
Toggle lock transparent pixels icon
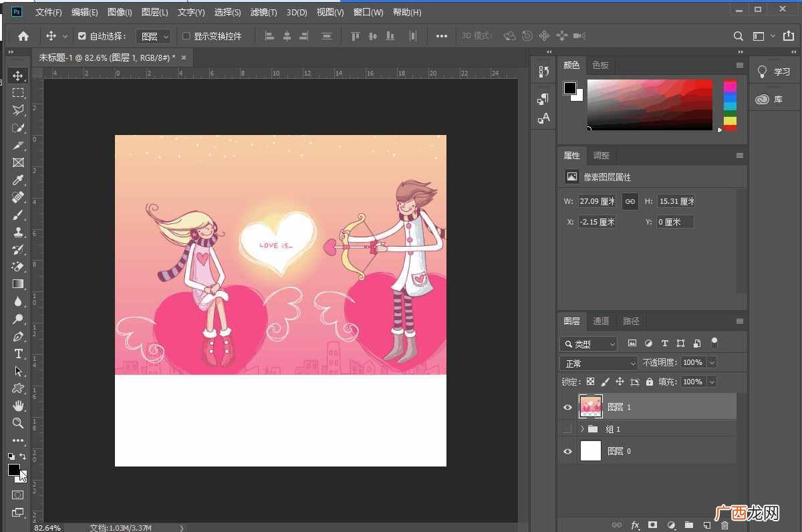[x=590, y=382]
